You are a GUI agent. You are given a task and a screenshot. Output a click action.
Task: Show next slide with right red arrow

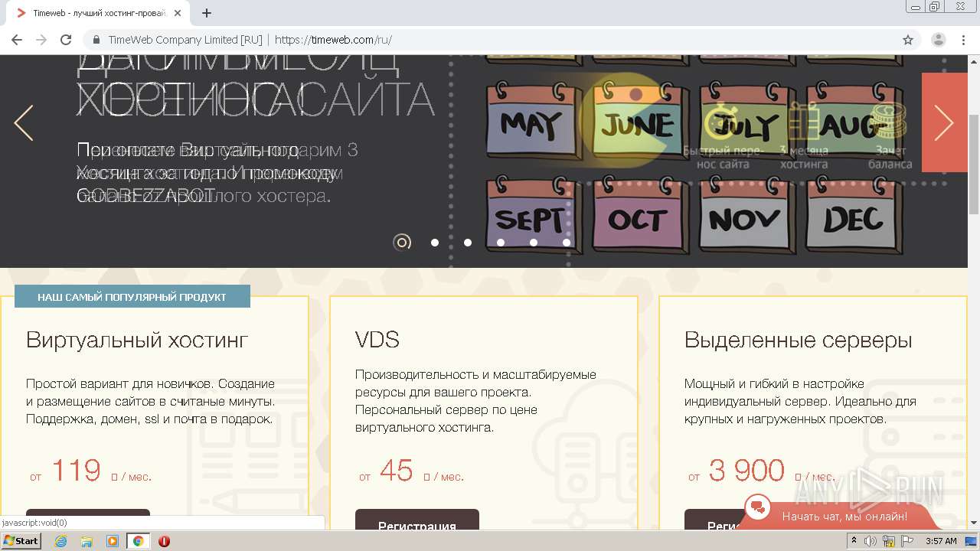coord(944,122)
